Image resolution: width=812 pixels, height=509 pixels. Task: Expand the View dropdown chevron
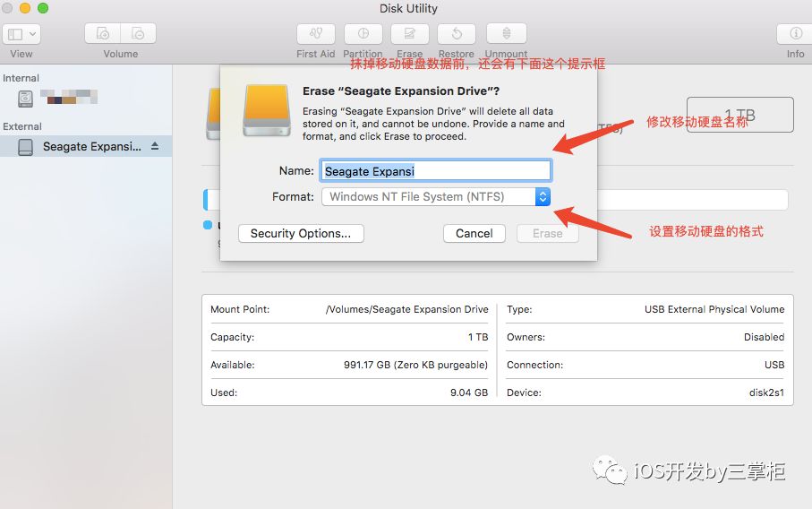click(x=32, y=34)
